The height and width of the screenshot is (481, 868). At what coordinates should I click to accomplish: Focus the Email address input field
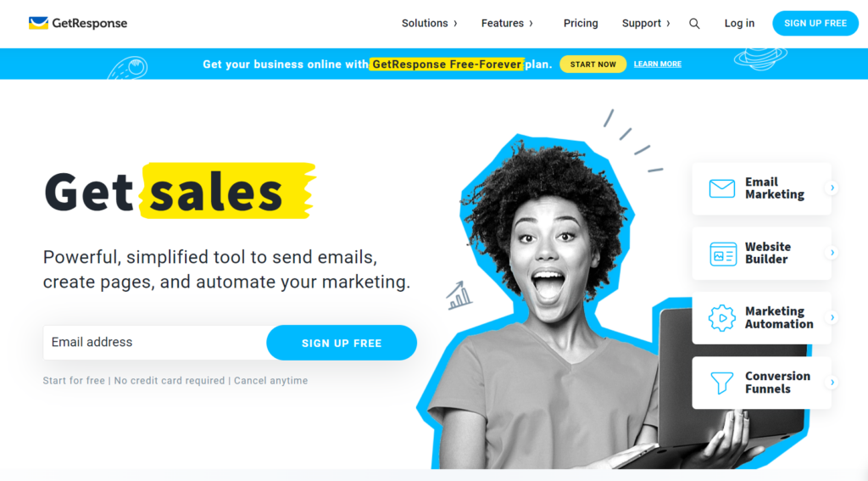tap(155, 343)
